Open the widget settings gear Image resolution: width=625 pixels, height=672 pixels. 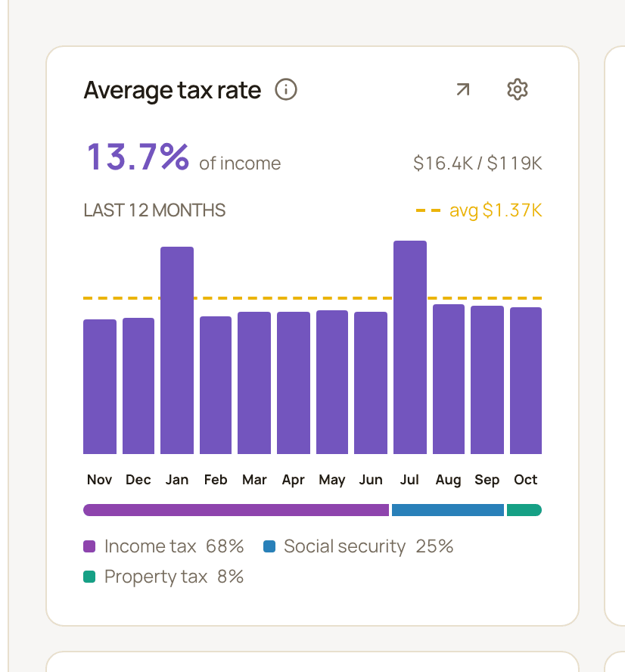point(518,89)
